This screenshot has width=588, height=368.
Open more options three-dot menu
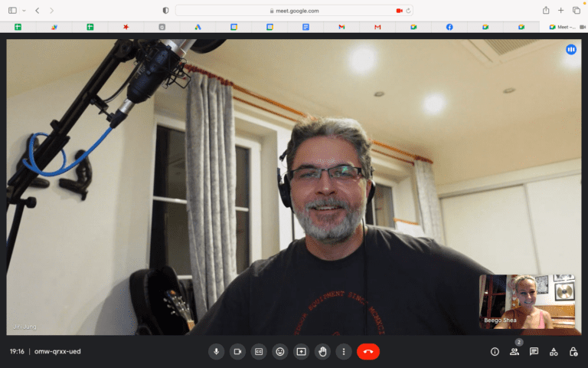[x=345, y=351]
